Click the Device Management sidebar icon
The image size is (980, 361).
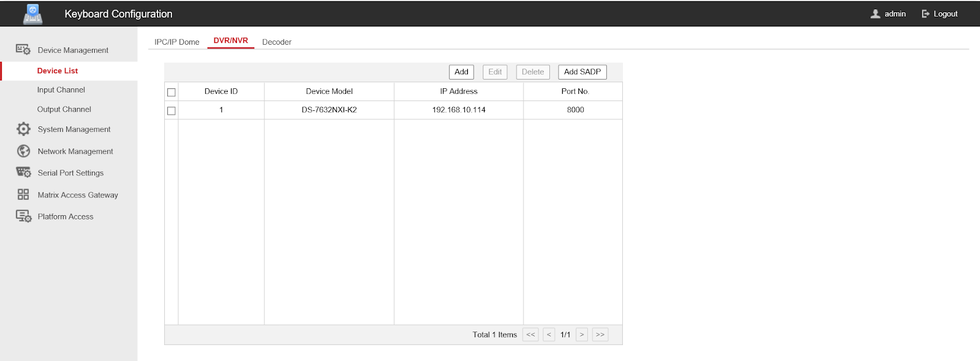pyautogui.click(x=23, y=50)
